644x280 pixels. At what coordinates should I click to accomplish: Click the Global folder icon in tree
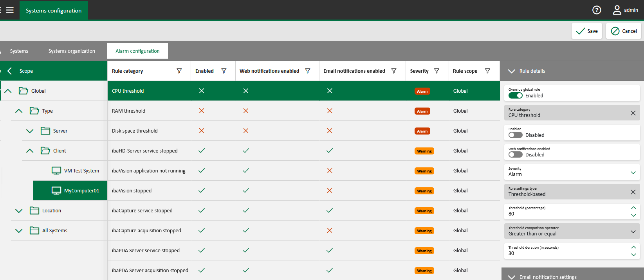point(23,91)
